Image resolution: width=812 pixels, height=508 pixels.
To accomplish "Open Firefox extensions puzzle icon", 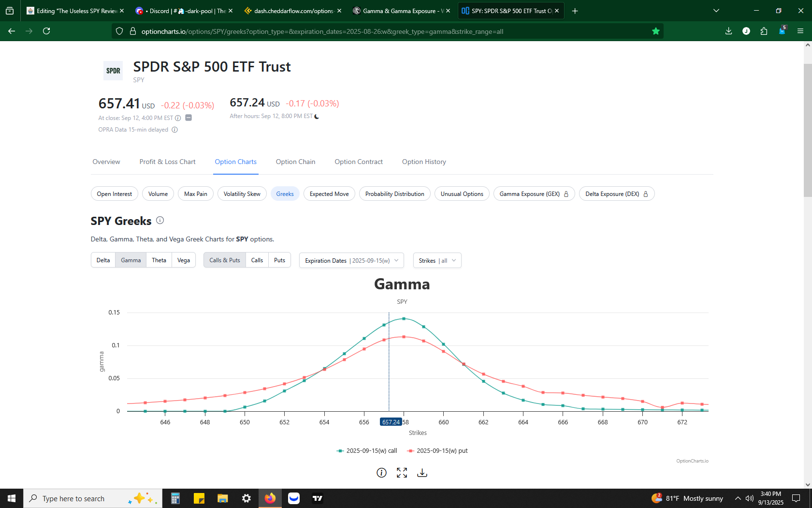I will 764,31.
